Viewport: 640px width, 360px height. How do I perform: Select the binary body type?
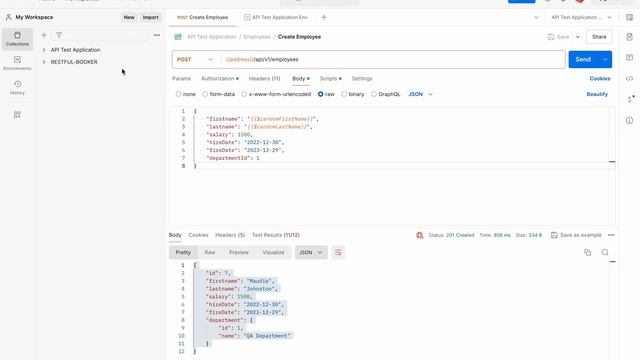pos(344,94)
